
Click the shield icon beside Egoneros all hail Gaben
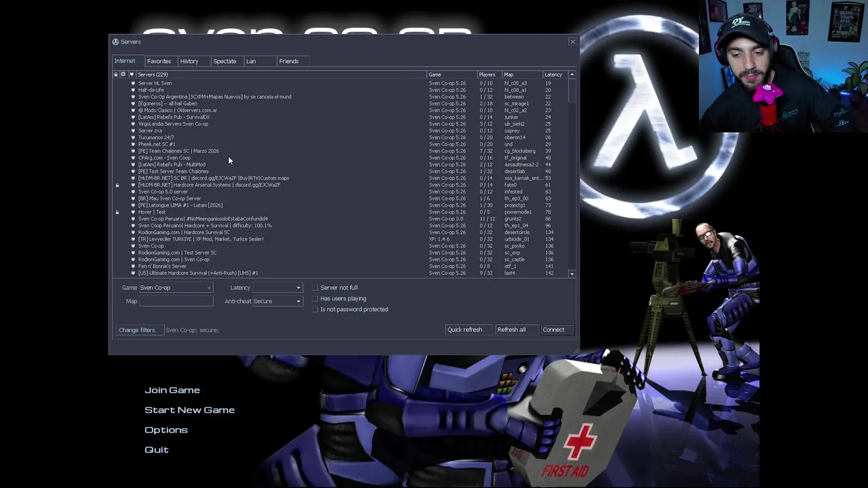[x=133, y=104]
